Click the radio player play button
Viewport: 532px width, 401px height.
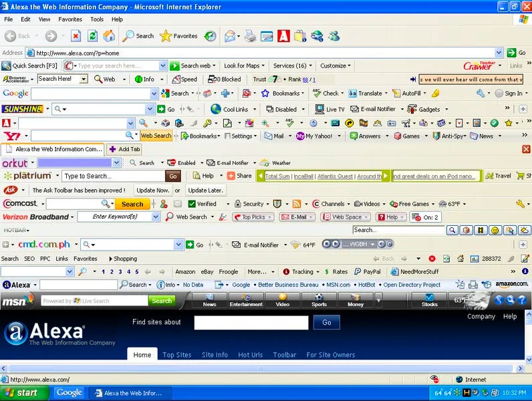pyautogui.click(x=336, y=244)
